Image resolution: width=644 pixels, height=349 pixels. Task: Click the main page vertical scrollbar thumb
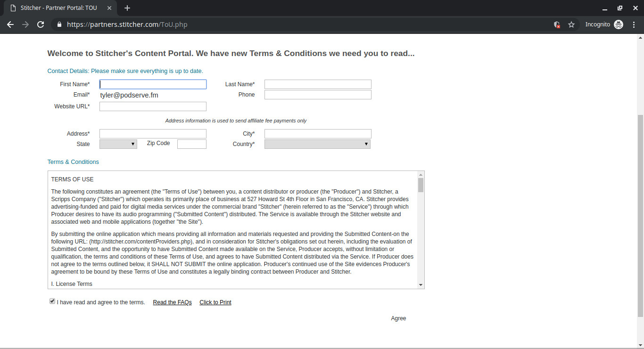[x=640, y=216]
